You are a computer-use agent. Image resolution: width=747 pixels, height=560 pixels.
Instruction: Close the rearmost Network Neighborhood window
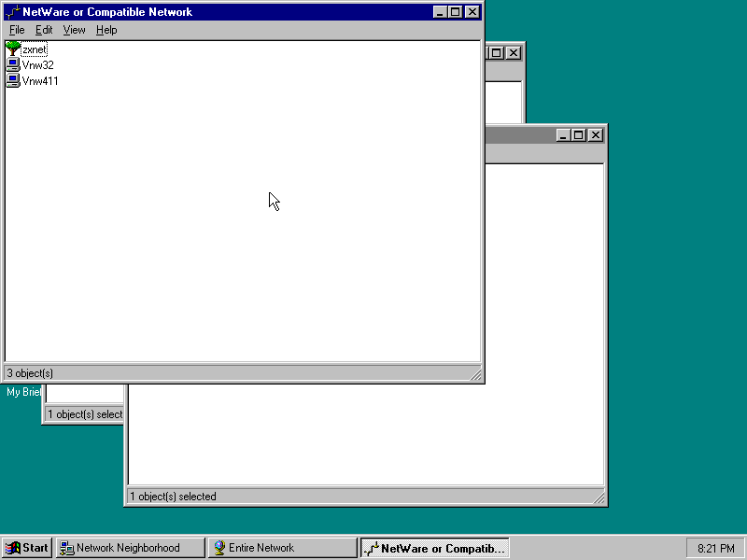(513, 53)
